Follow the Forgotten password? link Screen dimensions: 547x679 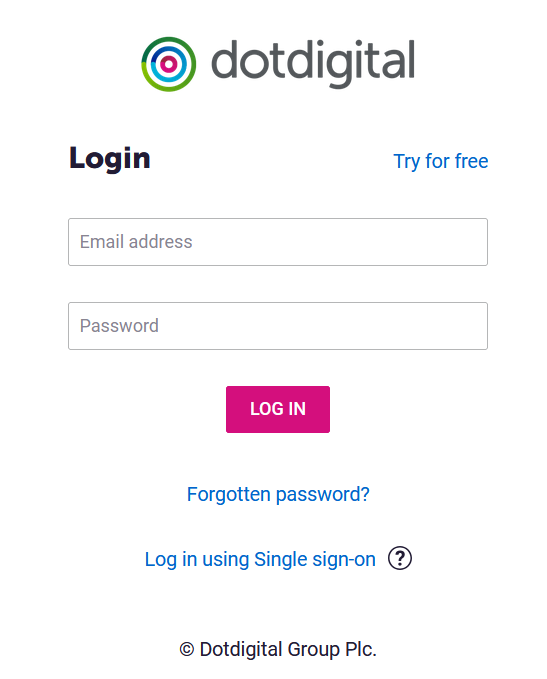point(278,494)
